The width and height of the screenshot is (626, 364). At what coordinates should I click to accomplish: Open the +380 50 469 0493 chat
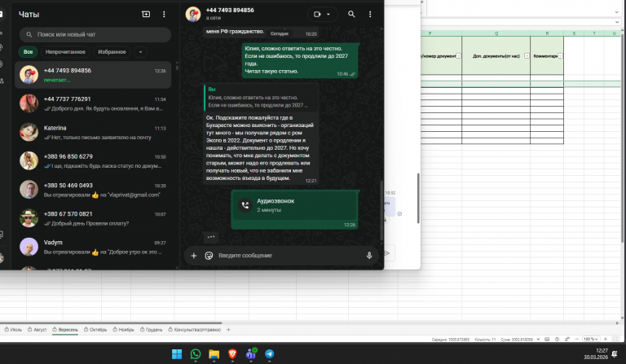(x=93, y=190)
